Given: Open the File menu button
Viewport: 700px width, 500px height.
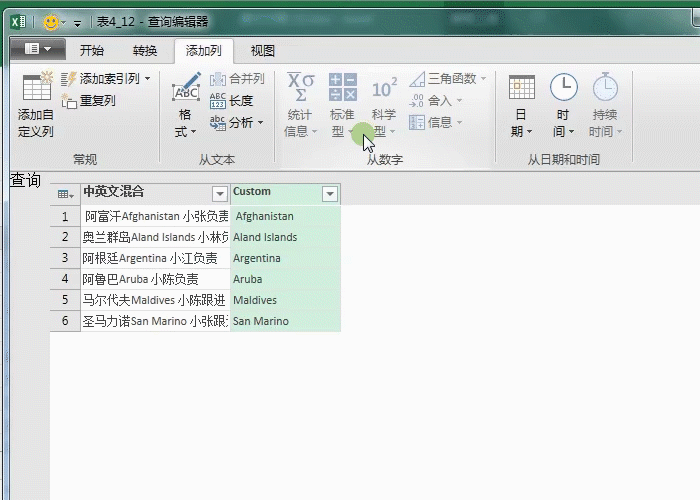Looking at the screenshot, I should tap(37, 49).
